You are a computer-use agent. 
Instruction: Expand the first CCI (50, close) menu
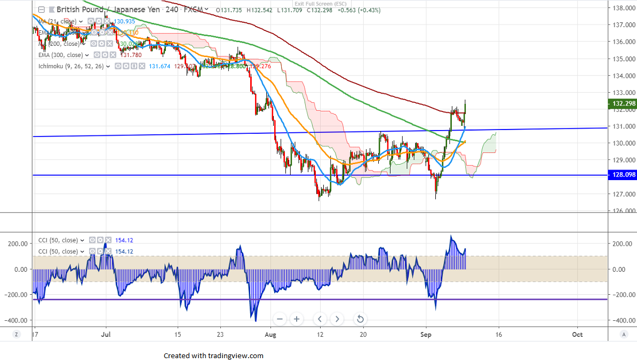[x=83, y=241]
